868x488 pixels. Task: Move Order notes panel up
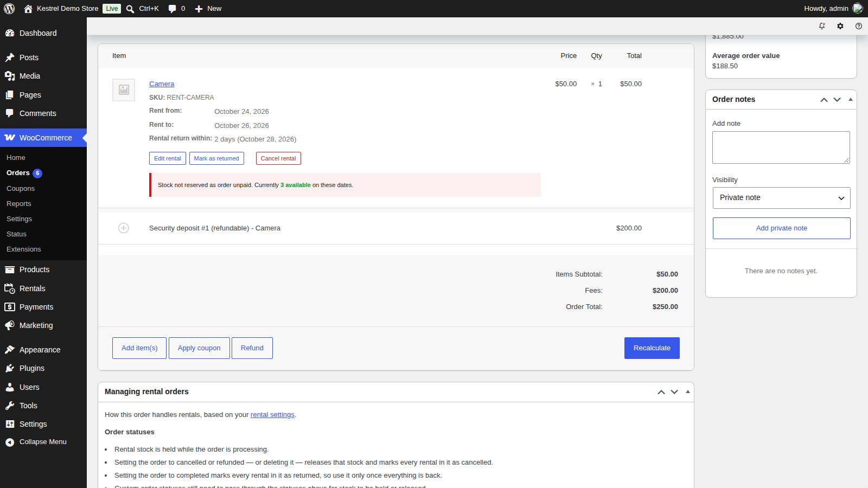824,100
